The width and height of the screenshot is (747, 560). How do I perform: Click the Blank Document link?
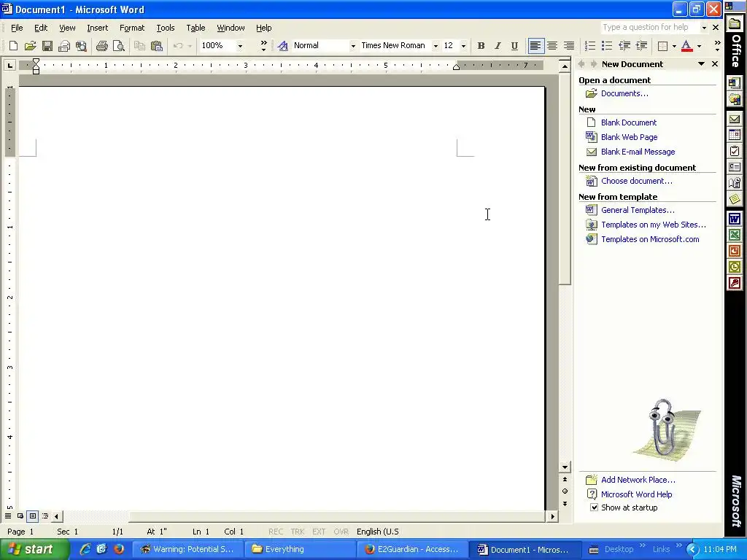629,122
